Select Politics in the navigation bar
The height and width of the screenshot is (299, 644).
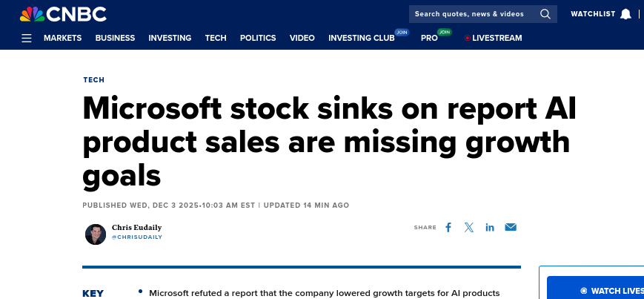click(258, 38)
